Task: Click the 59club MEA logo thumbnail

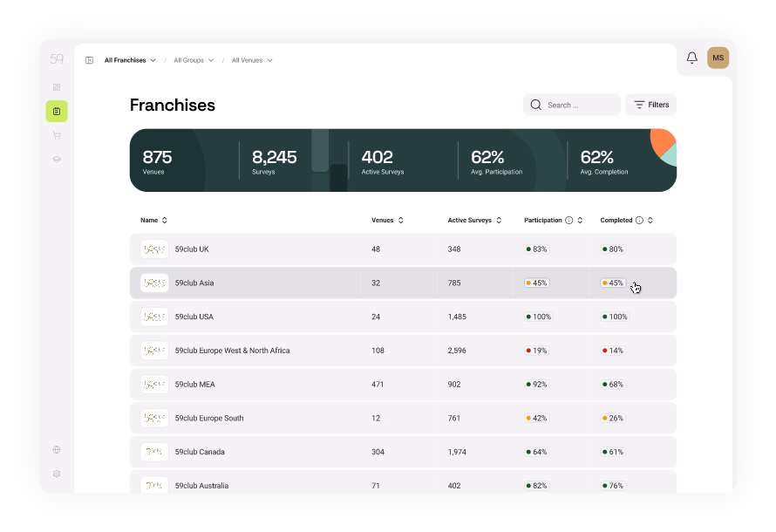Action: [154, 385]
